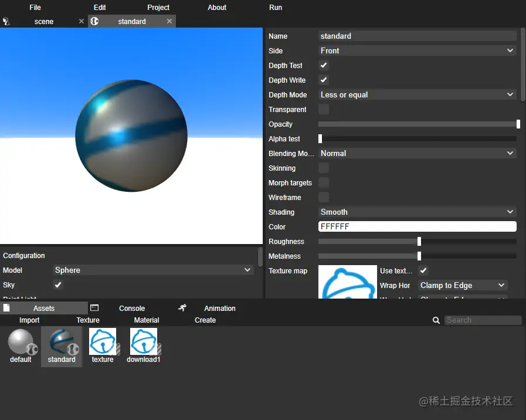Click the asset Search field

click(x=483, y=320)
